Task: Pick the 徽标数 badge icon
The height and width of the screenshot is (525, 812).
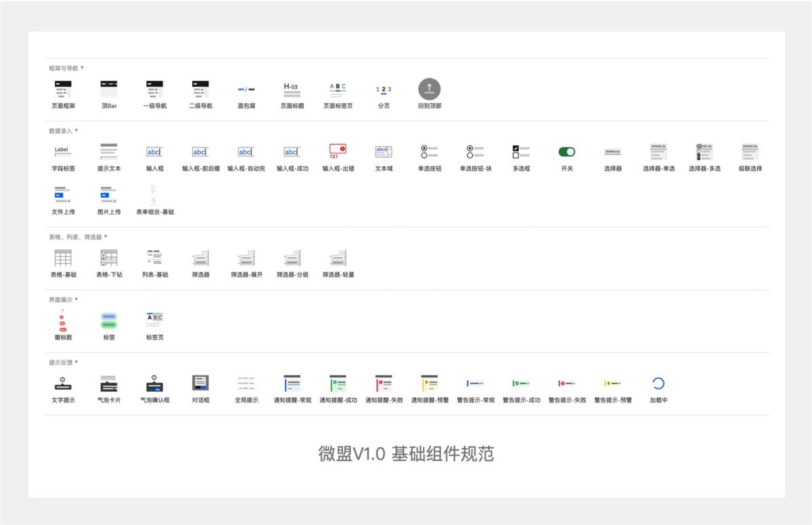Action: point(62,321)
